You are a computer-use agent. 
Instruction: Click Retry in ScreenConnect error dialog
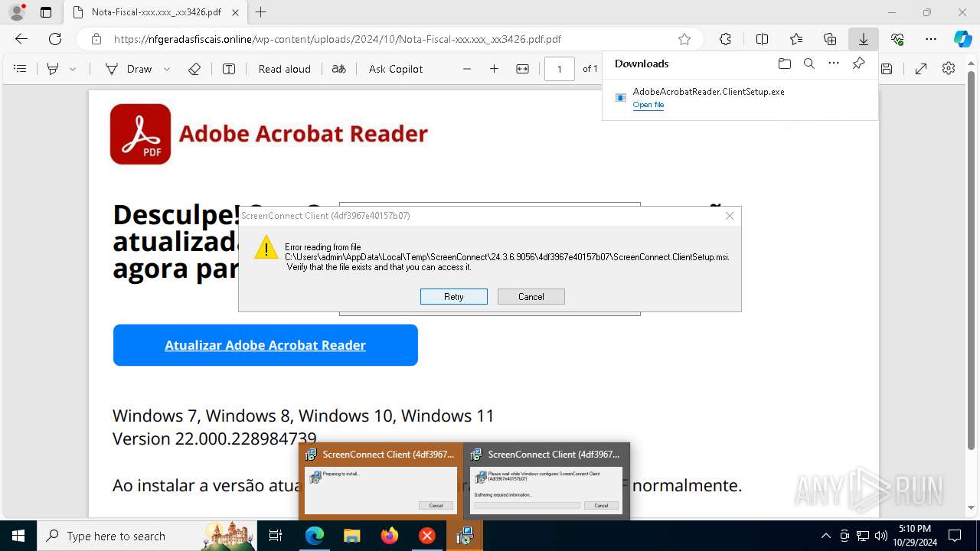[x=454, y=297]
